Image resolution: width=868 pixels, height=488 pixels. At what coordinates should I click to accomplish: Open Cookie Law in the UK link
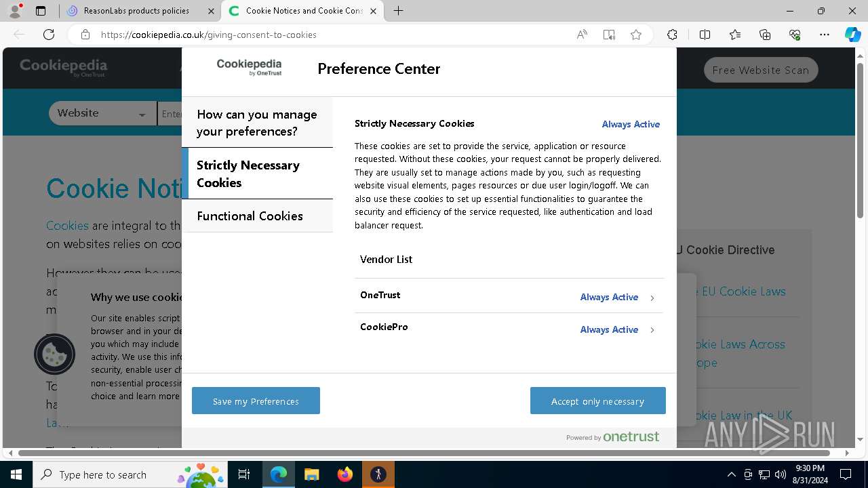[x=745, y=415]
